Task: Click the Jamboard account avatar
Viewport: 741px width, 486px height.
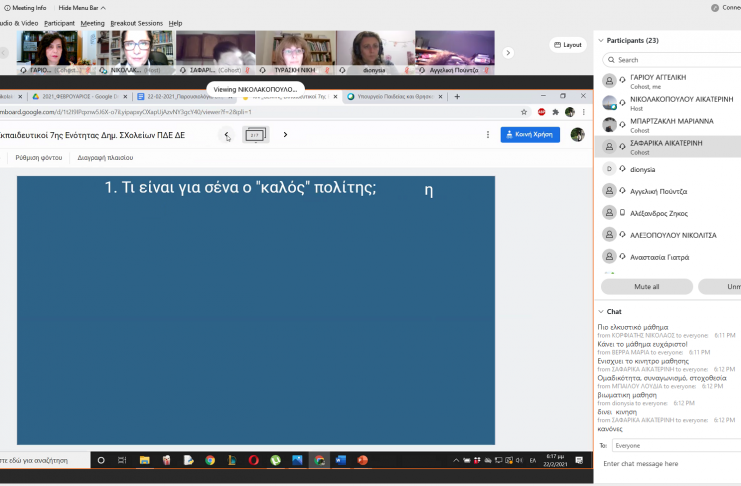Action: point(577,135)
